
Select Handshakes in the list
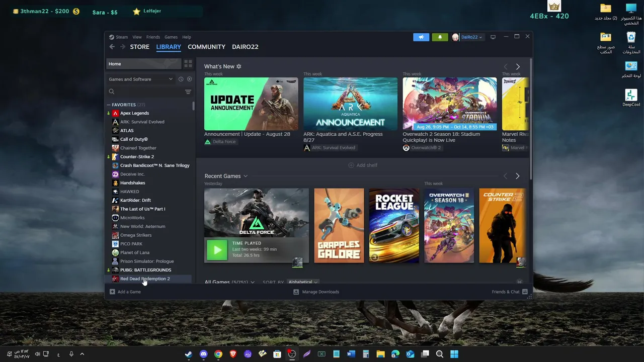132,183
